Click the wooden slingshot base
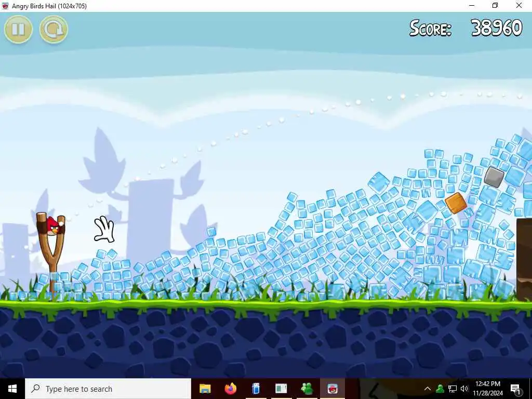The width and height of the screenshot is (532, 399). [51, 257]
